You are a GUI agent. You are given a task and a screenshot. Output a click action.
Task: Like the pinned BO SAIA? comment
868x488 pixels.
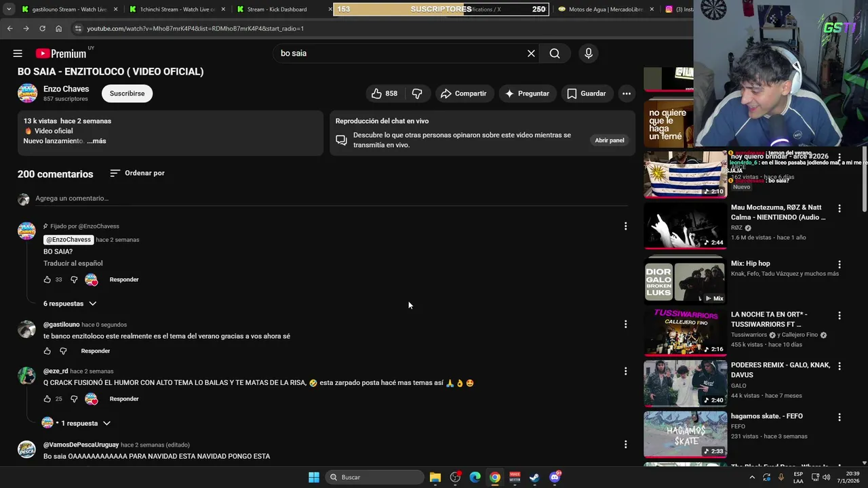tap(47, 279)
